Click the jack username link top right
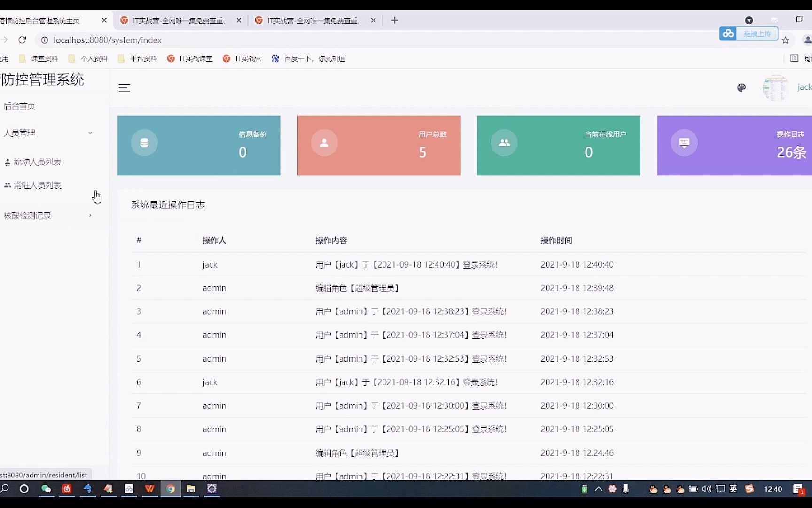Screen dimensions: 812x508 click(x=804, y=87)
